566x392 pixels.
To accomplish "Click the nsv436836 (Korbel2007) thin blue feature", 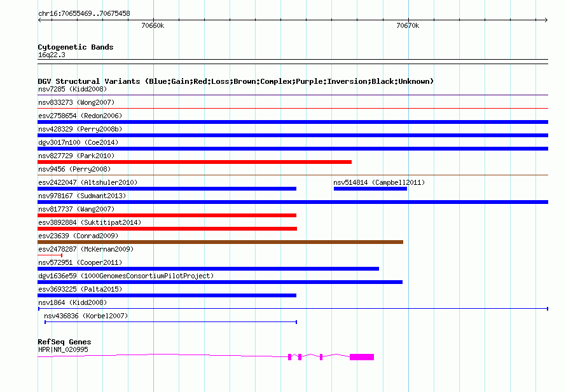I will pos(170,321).
